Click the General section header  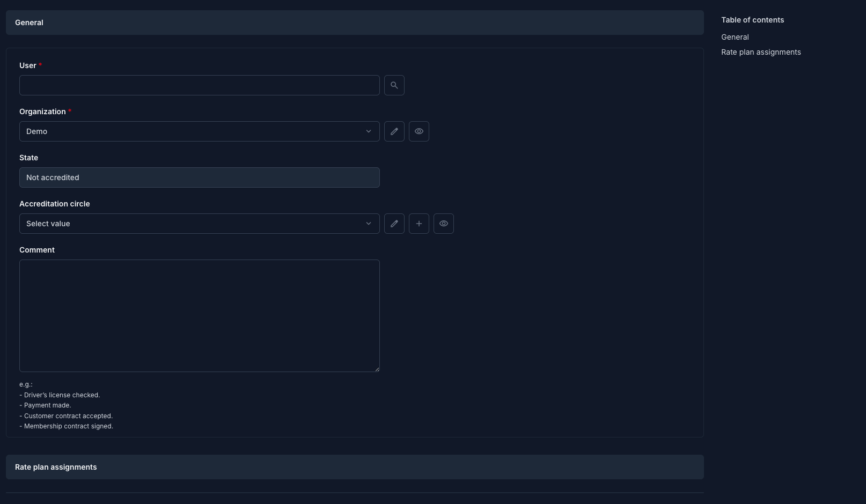355,23
